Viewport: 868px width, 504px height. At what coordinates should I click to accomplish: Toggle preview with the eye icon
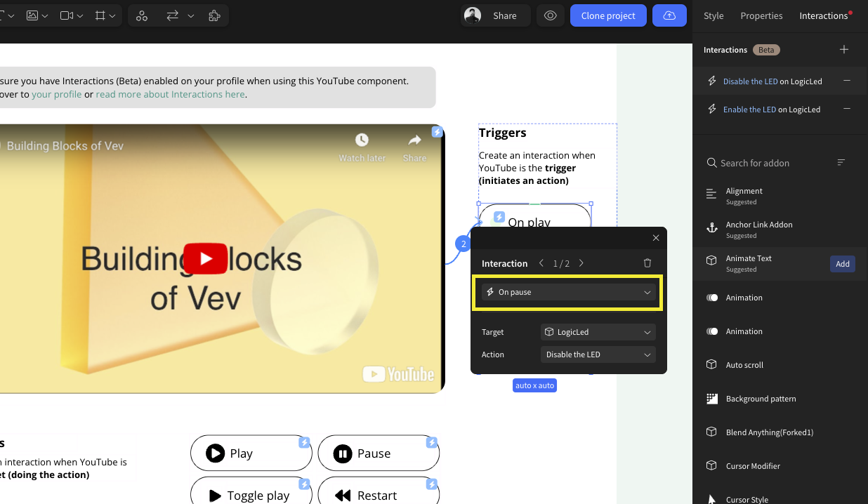[551, 15]
